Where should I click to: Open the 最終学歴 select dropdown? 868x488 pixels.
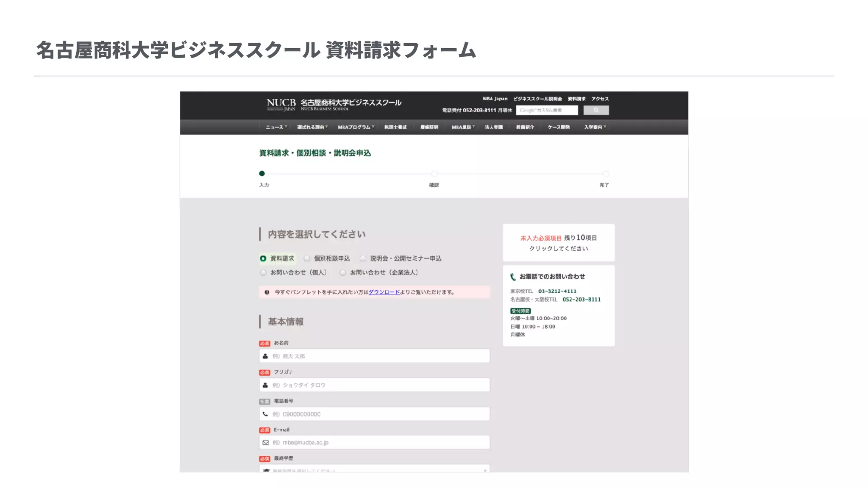click(375, 469)
